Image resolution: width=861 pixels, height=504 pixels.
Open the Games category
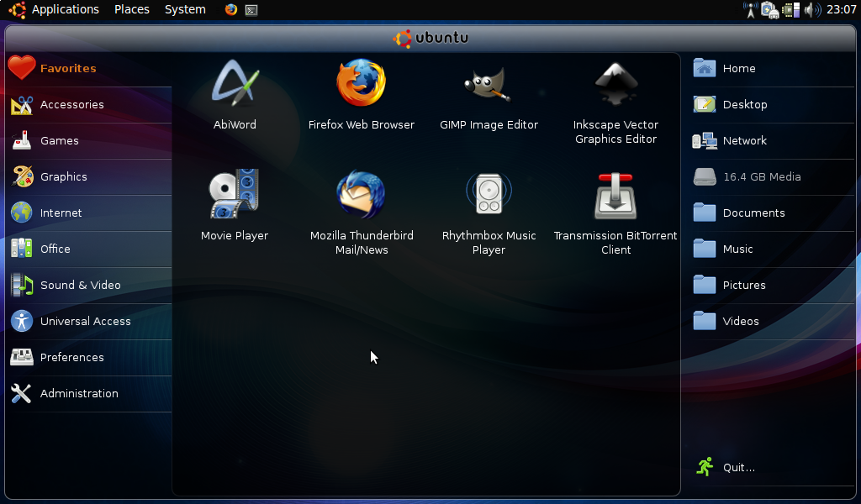coord(89,141)
